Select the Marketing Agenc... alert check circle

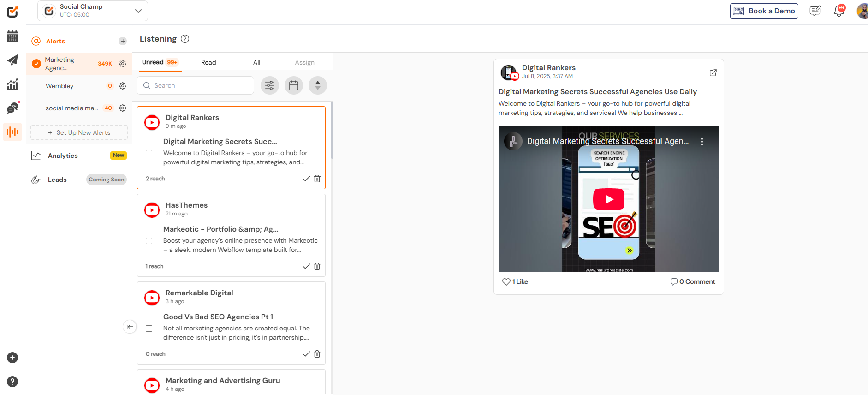36,64
